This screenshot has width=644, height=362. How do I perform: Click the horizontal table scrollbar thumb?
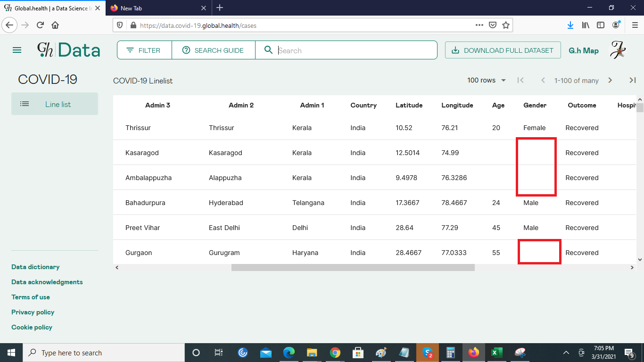[x=353, y=267]
